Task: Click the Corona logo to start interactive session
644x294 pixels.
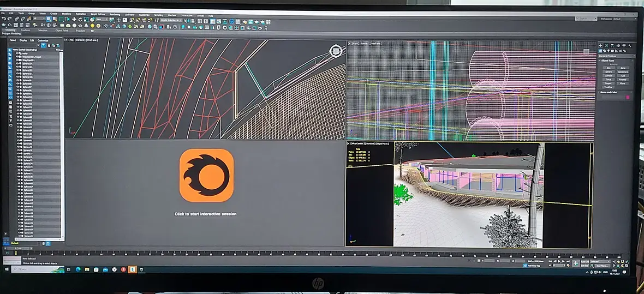Action: (207, 175)
